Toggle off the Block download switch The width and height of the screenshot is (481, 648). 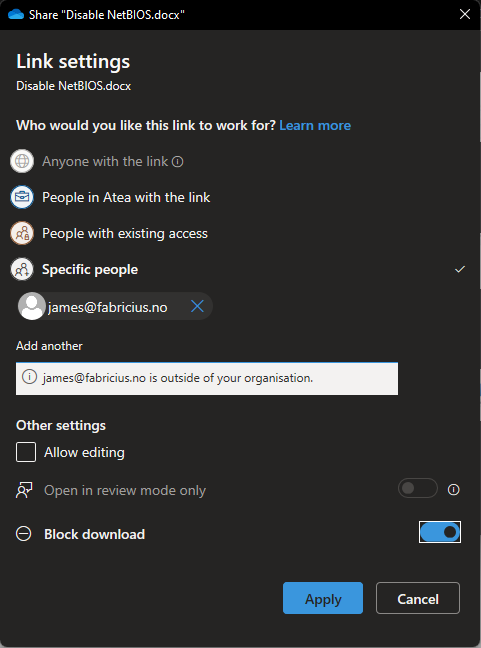tap(440, 532)
